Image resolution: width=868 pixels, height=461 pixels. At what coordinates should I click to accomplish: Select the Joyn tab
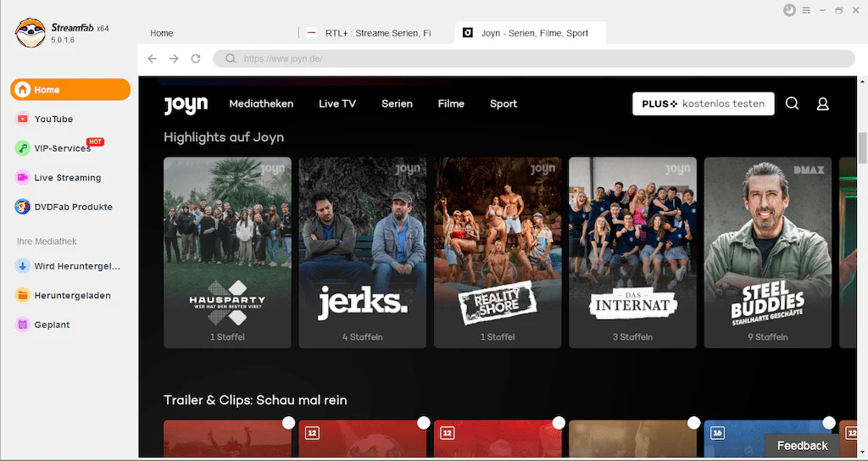(x=531, y=33)
